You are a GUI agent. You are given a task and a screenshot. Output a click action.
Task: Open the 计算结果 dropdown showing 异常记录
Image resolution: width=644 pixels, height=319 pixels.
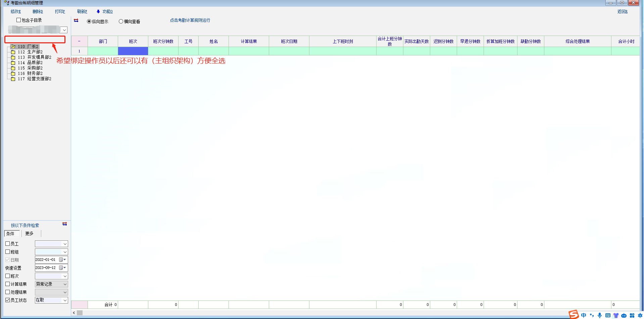coord(65,284)
